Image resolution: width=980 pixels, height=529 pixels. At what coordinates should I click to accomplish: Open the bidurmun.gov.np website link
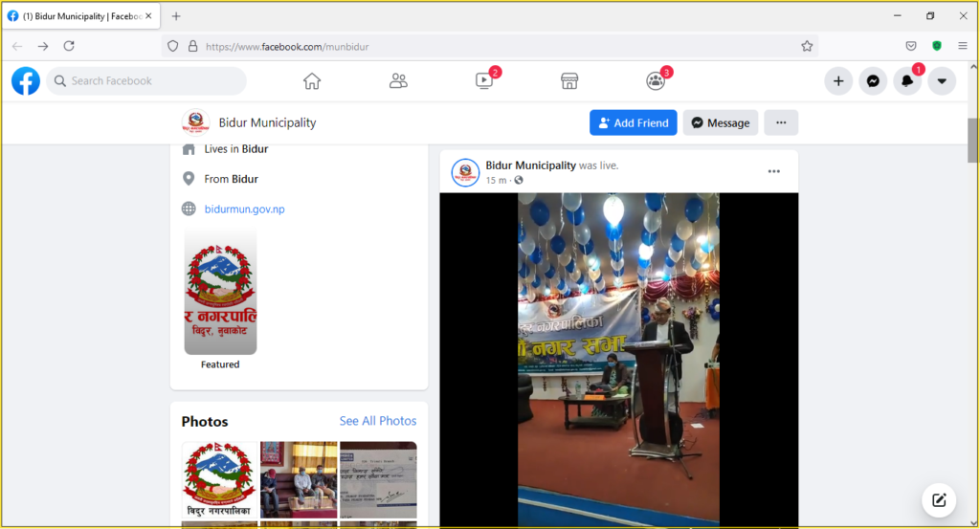click(244, 209)
